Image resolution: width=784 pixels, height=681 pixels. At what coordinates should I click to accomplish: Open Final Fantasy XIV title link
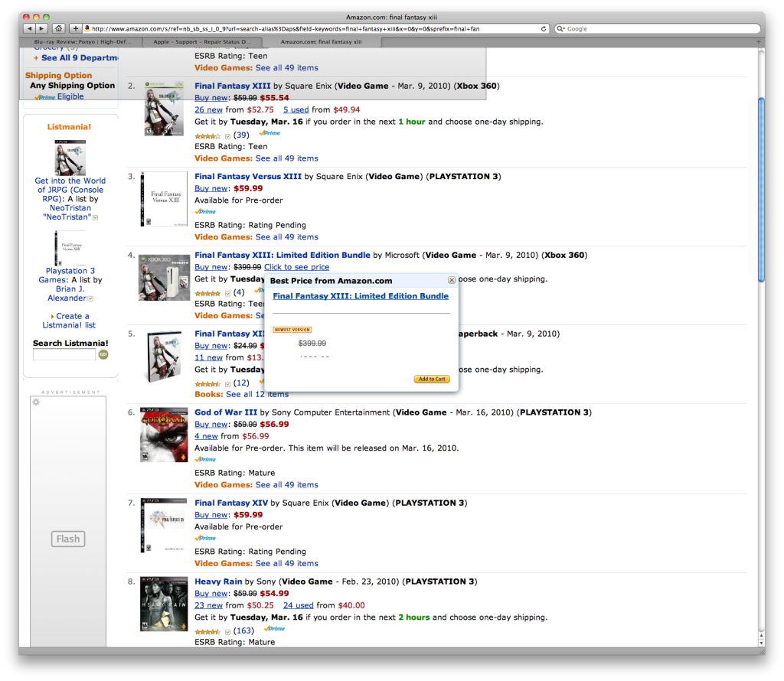coord(231,503)
